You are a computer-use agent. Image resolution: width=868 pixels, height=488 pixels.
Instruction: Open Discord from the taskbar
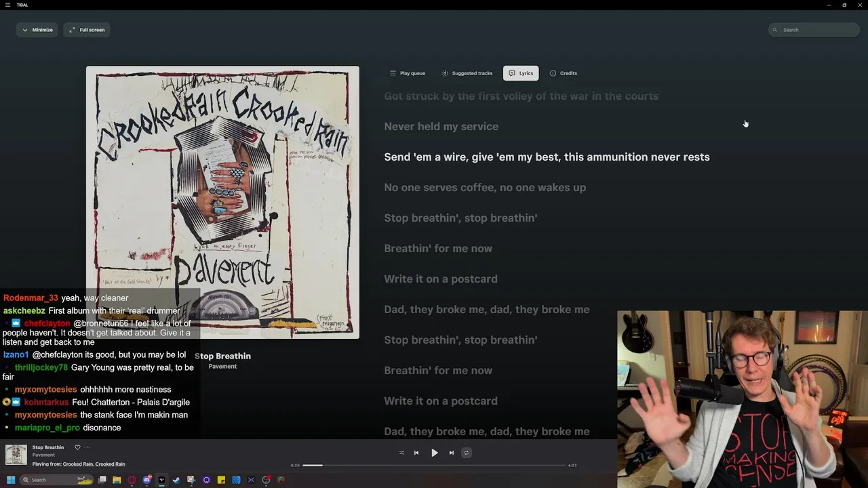pyautogui.click(x=147, y=480)
